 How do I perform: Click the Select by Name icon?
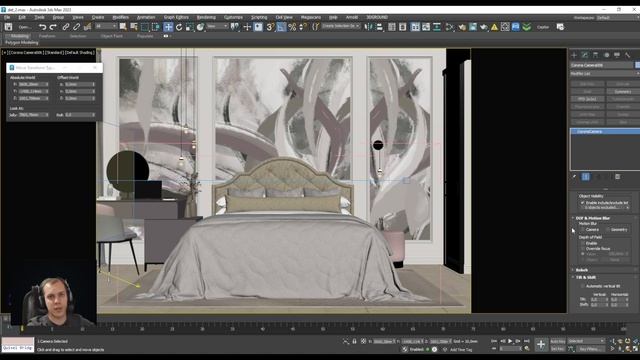pyautogui.click(x=134, y=27)
